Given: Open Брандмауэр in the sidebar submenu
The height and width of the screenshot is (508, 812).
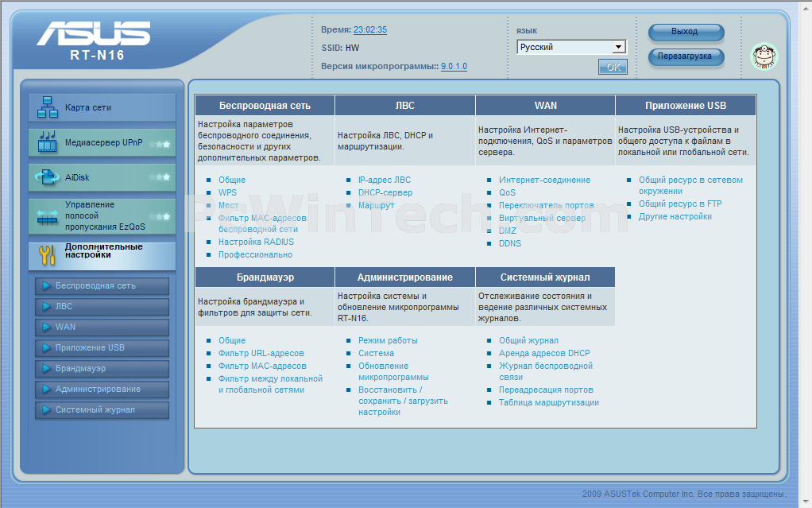Looking at the screenshot, I should [x=102, y=369].
